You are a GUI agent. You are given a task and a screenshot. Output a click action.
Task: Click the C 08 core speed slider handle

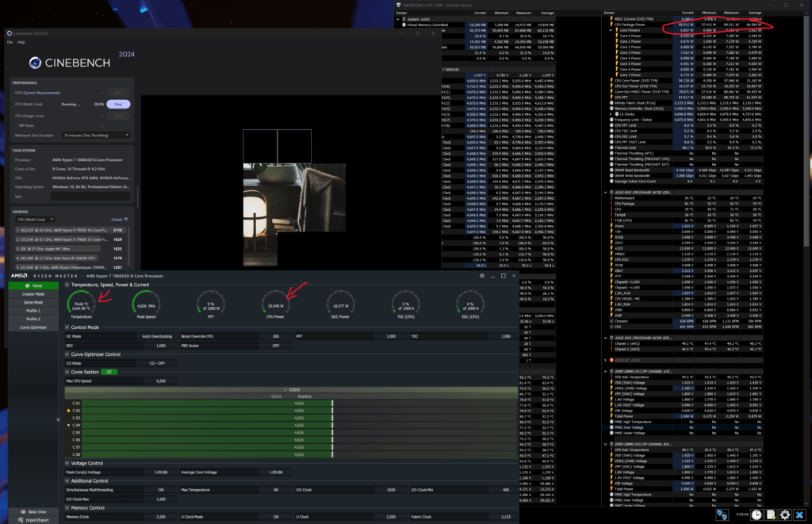coord(332,454)
